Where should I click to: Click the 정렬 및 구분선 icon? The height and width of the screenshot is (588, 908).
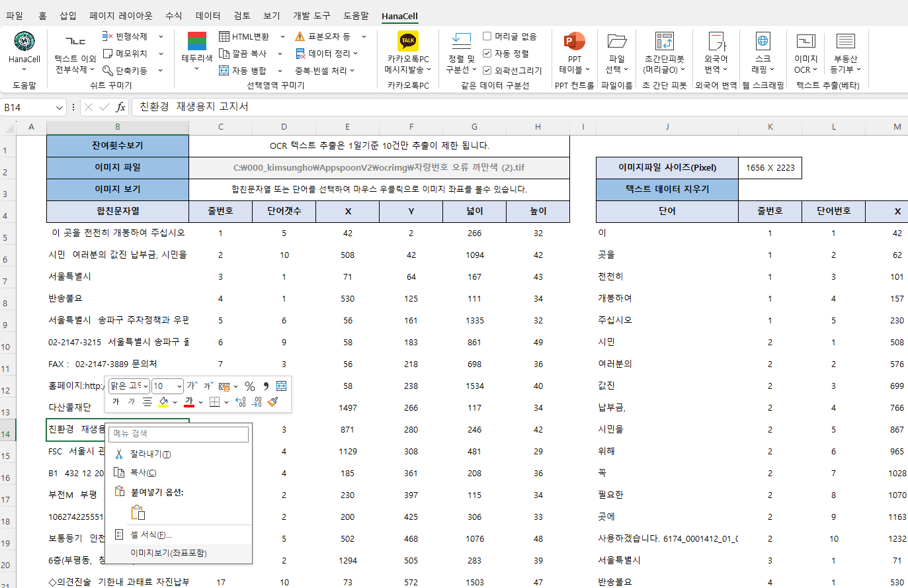(x=461, y=41)
